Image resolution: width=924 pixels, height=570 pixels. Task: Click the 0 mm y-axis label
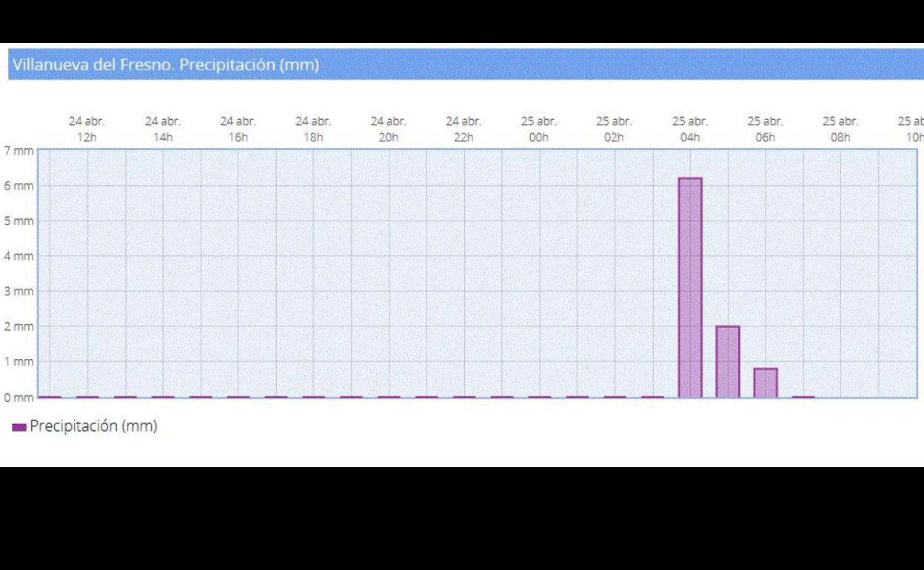(x=19, y=398)
